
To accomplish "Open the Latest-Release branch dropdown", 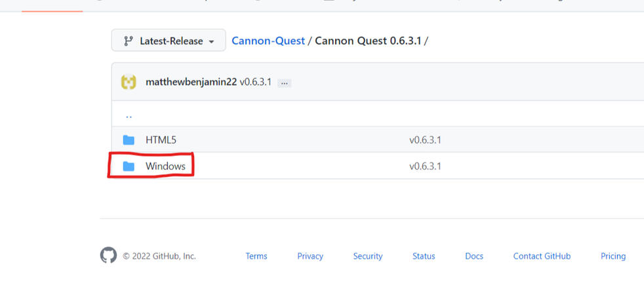I will point(169,41).
